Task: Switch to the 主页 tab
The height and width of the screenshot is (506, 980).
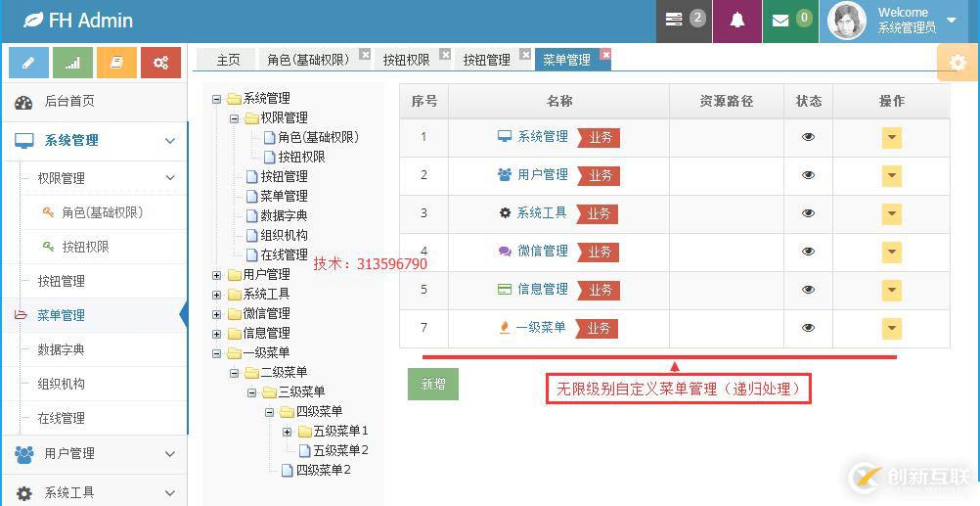Action: click(228, 60)
